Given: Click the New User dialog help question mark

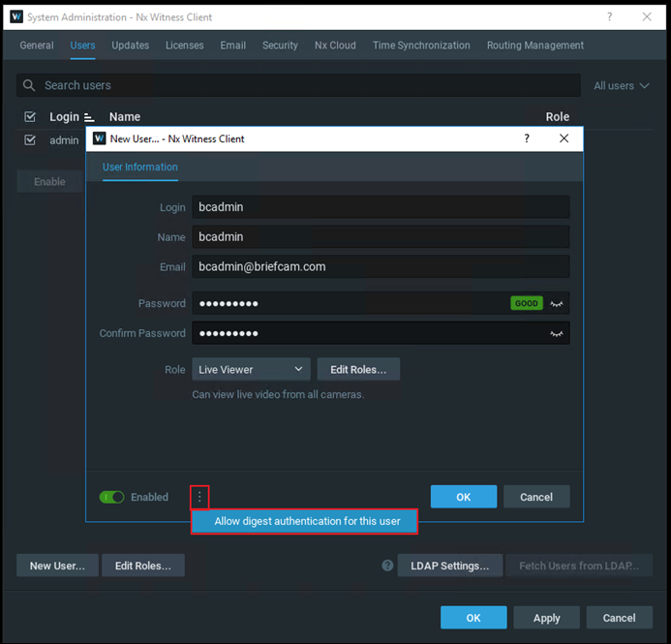Looking at the screenshot, I should tap(527, 138).
